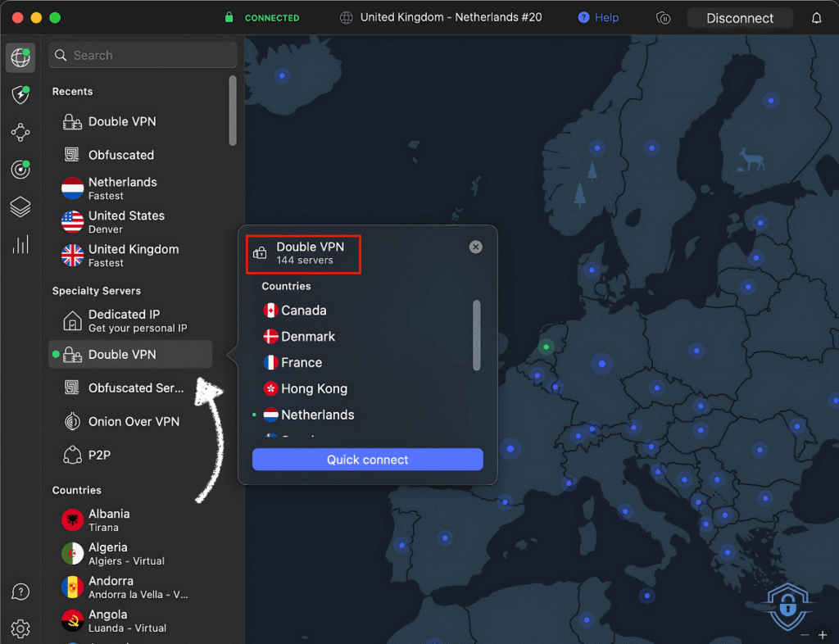839x644 pixels.
Task: Click the popup countries list scrollbar
Action: (x=476, y=335)
